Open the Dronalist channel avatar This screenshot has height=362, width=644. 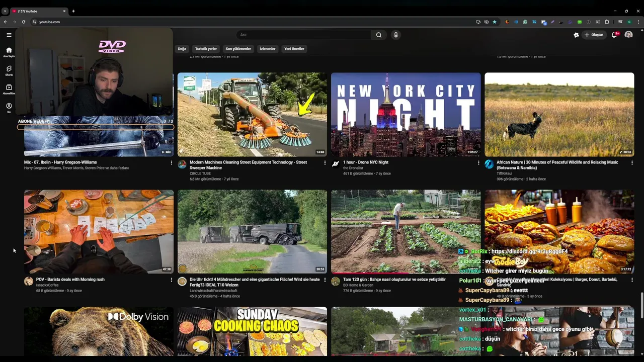coord(336,164)
